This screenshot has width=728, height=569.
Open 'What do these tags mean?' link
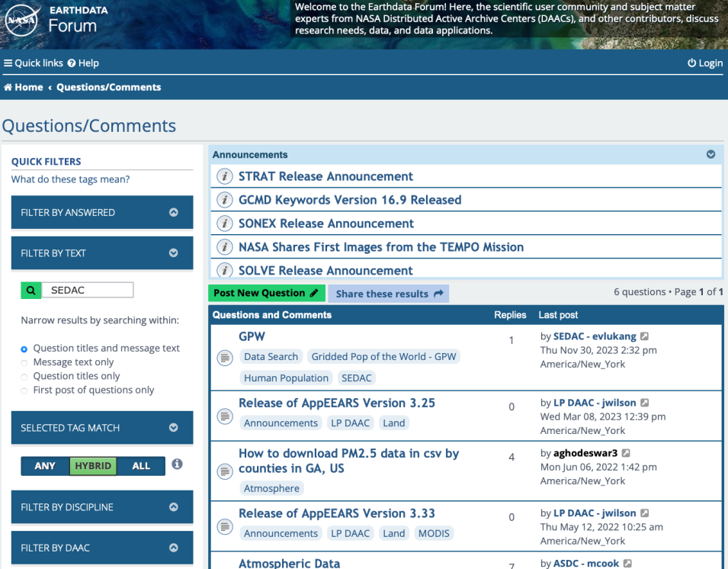pos(71,179)
